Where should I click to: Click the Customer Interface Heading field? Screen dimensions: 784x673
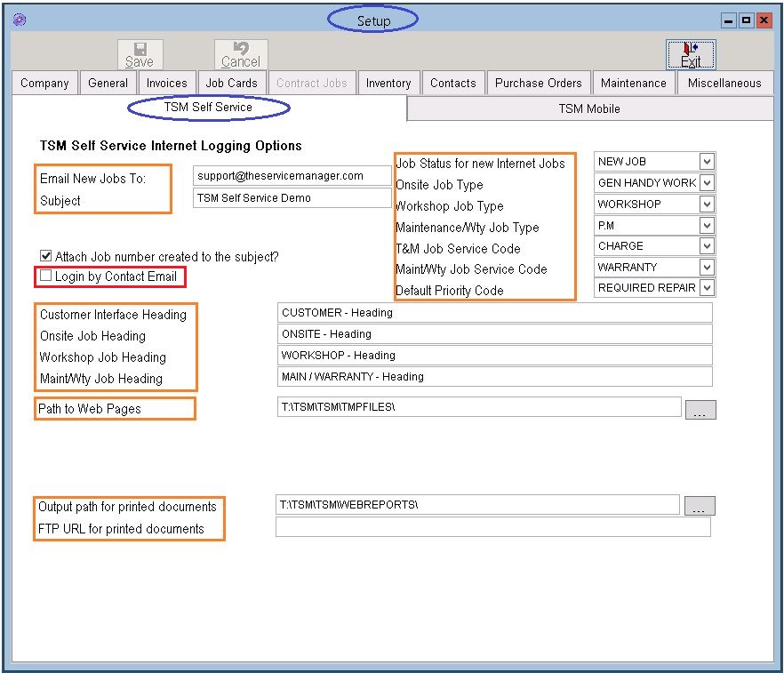click(494, 313)
